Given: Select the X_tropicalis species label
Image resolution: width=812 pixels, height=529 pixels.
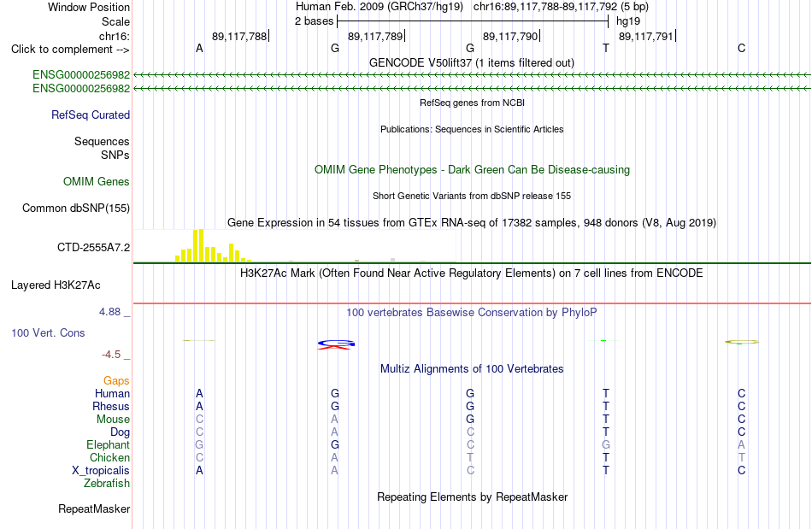Looking at the screenshot, I should 101,471.
